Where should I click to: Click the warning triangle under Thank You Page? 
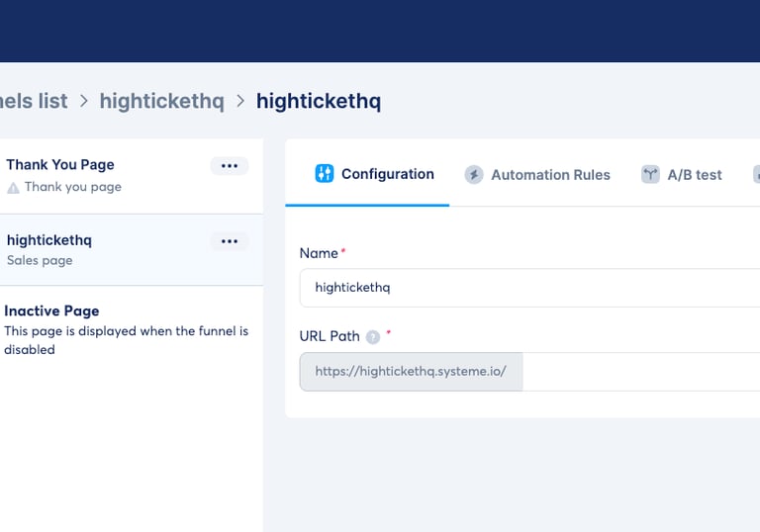click(13, 187)
